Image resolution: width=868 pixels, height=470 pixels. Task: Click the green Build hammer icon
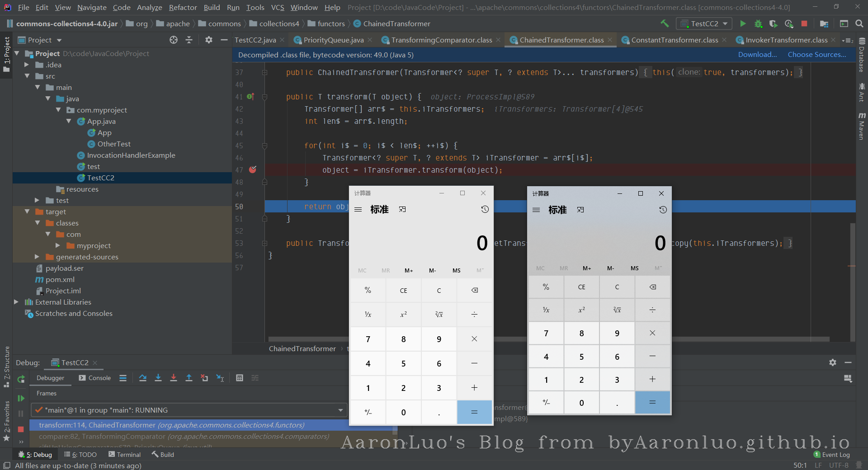tap(665, 23)
